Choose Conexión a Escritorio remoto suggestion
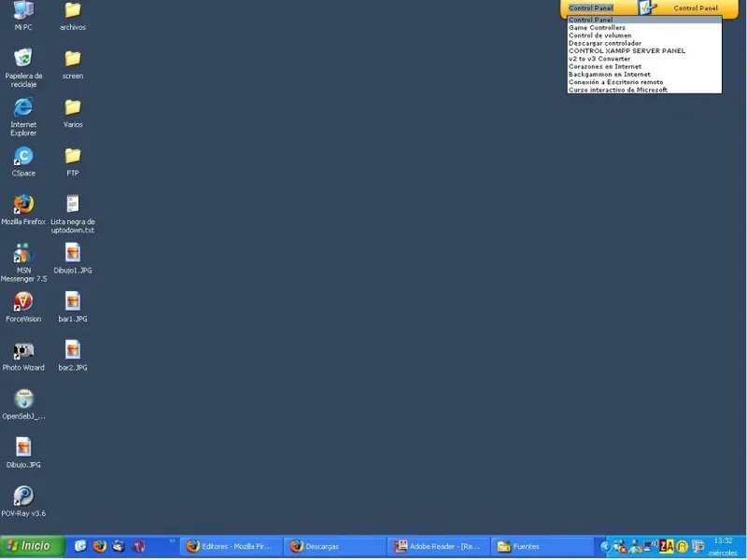Viewport: 747px width, 560px height. click(x=644, y=82)
